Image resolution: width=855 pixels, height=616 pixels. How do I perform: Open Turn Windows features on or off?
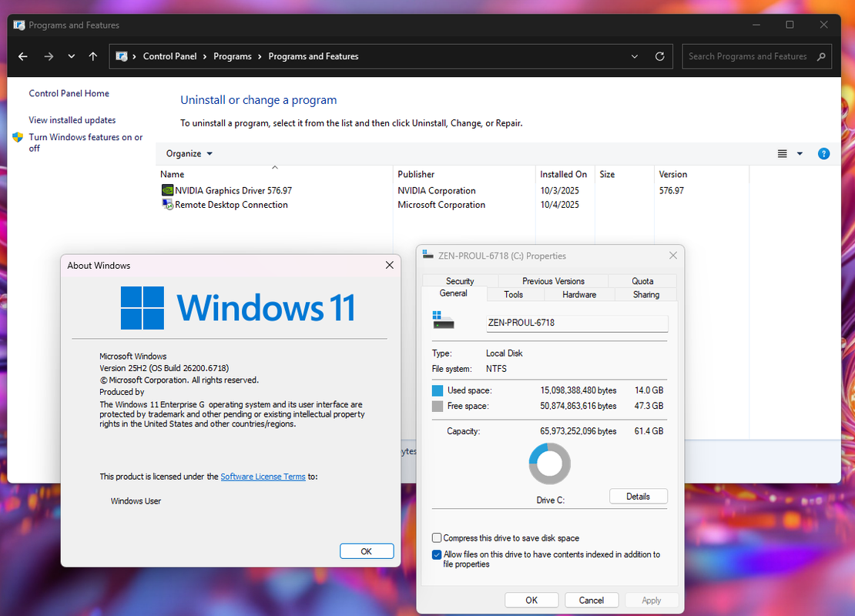pyautogui.click(x=85, y=142)
